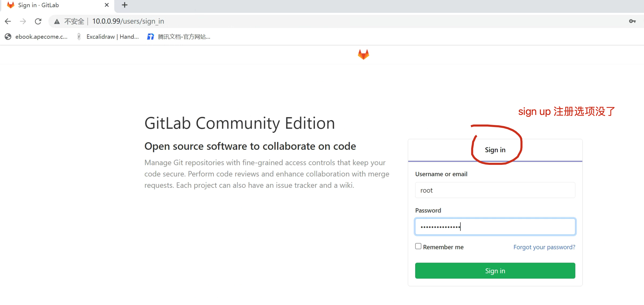Click the browser back arrow

coord(8,21)
